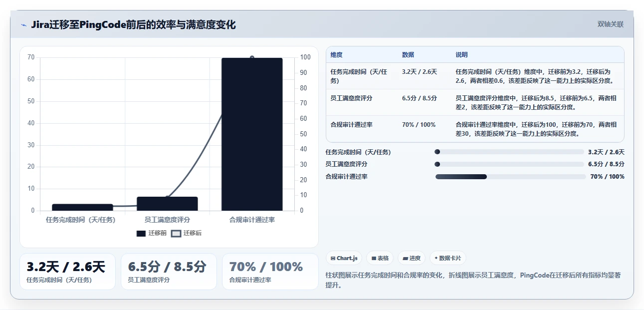Screen dimensions: 644x310
Task: Click the 双轴关联 label in header
Action: pyautogui.click(x=611, y=24)
